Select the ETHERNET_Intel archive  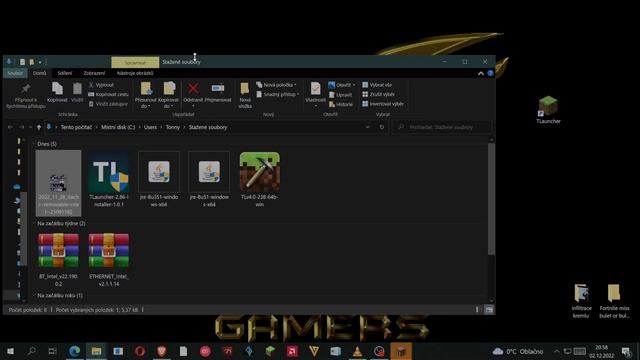click(x=109, y=259)
